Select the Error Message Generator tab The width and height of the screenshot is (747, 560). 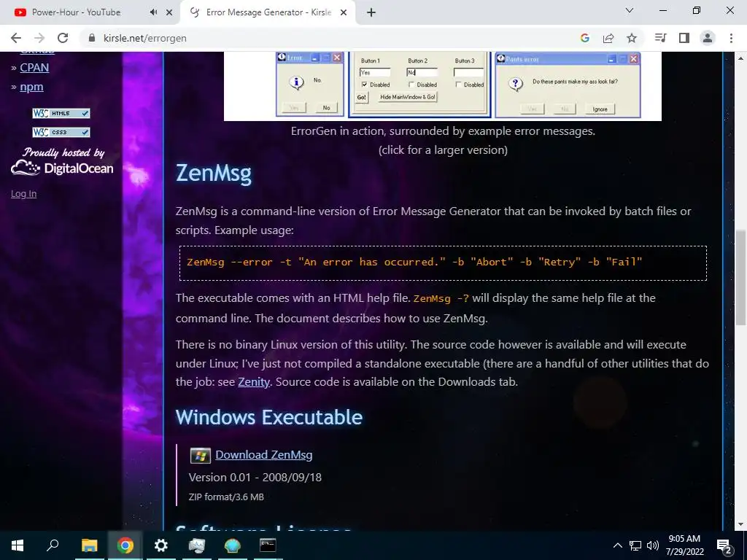268,12
